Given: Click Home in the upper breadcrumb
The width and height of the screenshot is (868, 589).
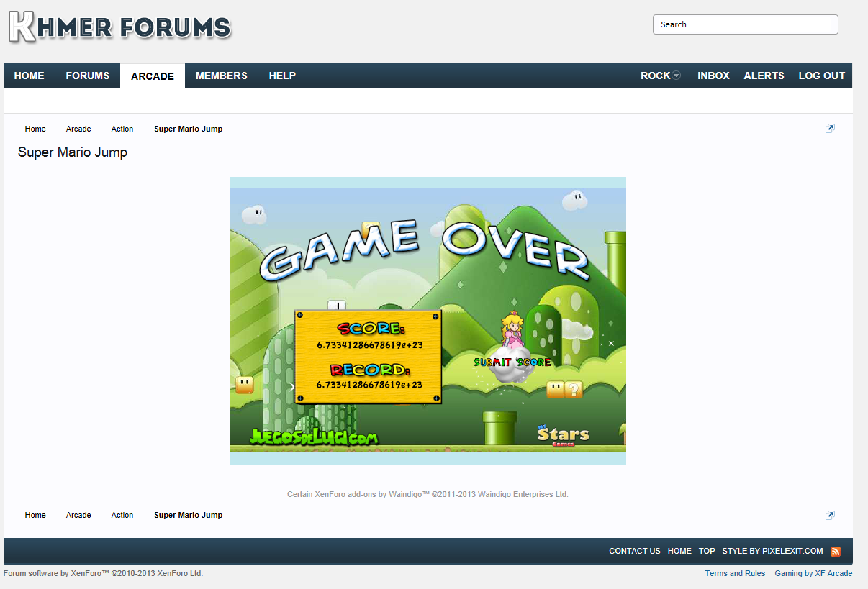Looking at the screenshot, I should click(x=35, y=129).
